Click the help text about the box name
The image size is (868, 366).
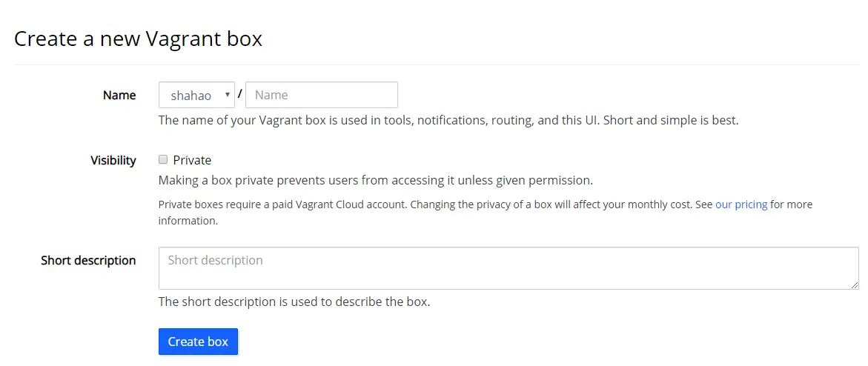coord(448,119)
